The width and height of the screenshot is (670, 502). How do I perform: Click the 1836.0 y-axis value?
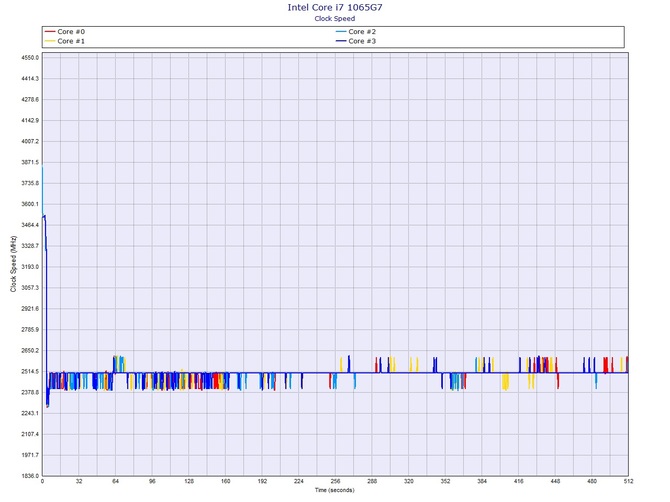click(x=30, y=476)
